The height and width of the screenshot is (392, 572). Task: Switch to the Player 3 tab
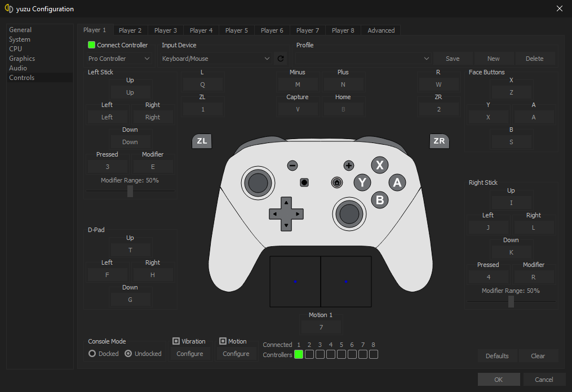tap(165, 30)
